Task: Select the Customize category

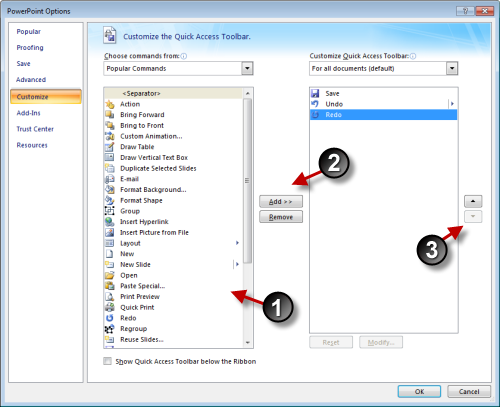Action: tap(46, 97)
